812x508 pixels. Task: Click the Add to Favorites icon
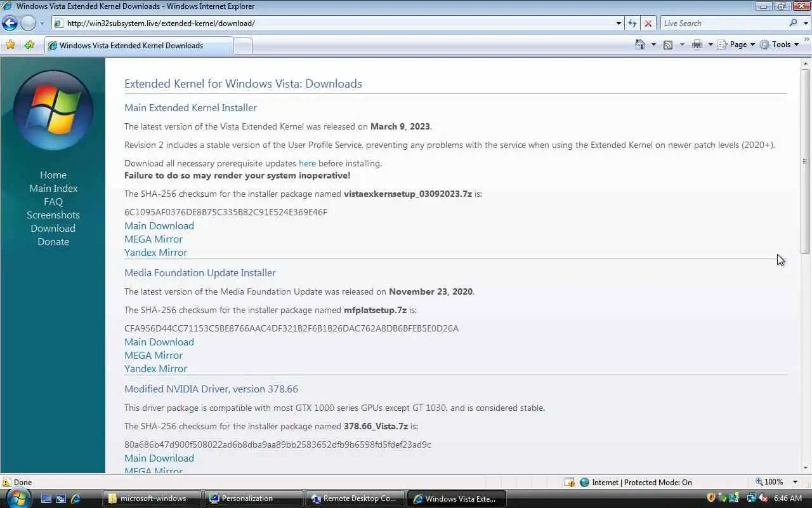[x=29, y=45]
